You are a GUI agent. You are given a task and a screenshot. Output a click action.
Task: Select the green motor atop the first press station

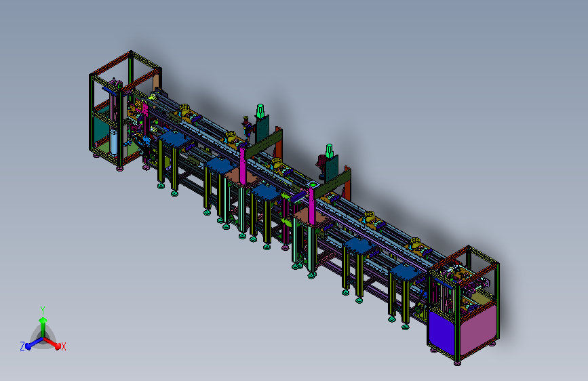260,111
